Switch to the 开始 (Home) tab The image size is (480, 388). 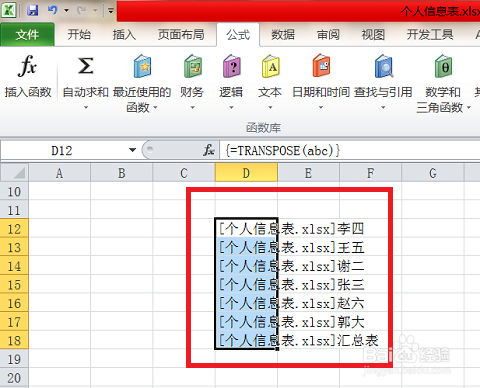(x=79, y=34)
